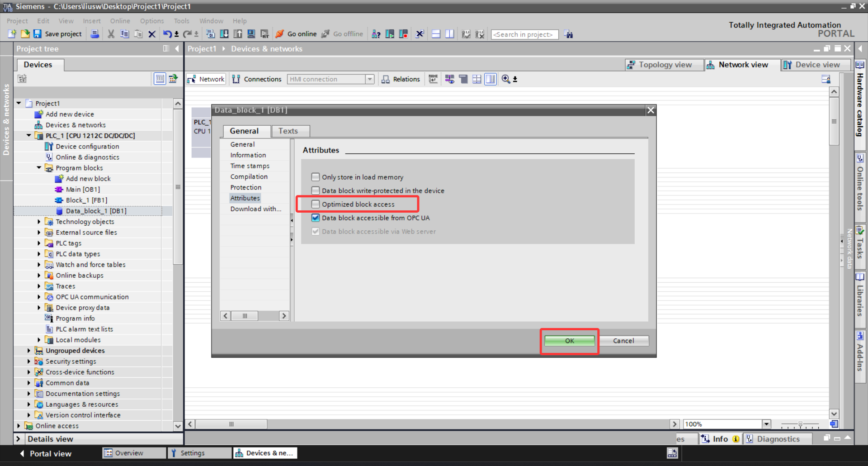Open HMI connection dropdown
The image size is (868, 466).
coord(370,79)
